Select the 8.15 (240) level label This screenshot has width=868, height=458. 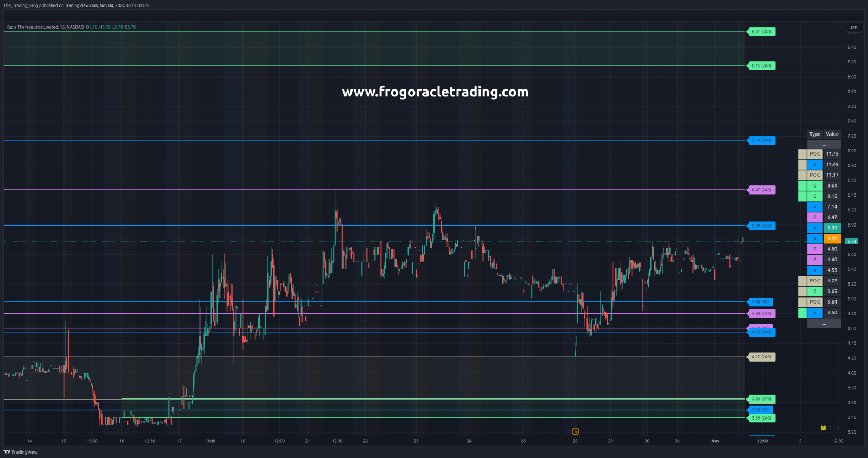coord(762,66)
